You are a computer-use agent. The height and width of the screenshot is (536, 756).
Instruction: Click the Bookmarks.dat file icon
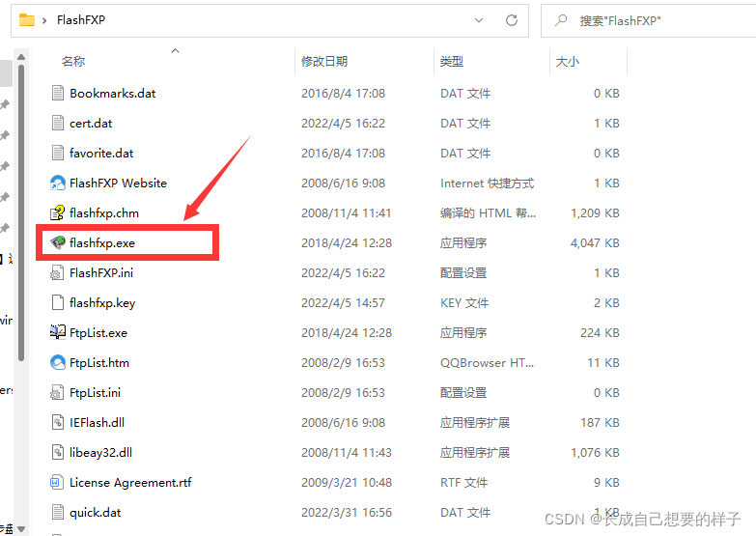(57, 93)
